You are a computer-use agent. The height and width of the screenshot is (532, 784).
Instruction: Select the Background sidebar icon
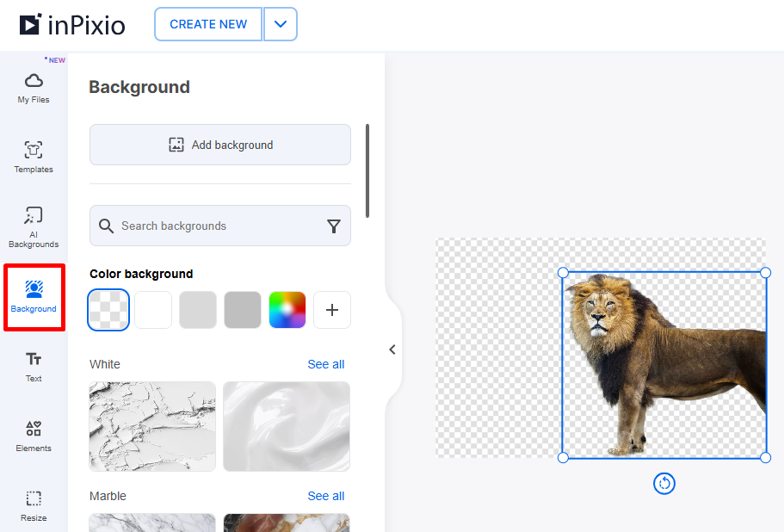[x=33, y=297]
